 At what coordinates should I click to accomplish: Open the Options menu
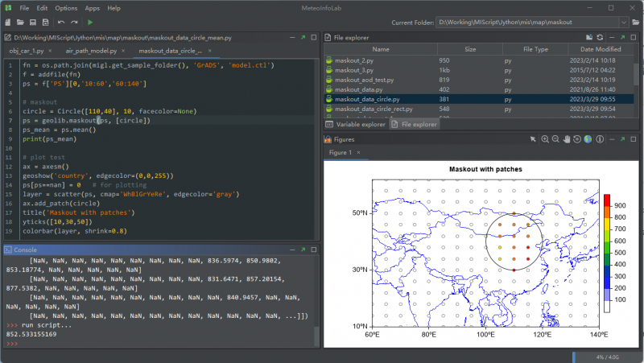66,7
